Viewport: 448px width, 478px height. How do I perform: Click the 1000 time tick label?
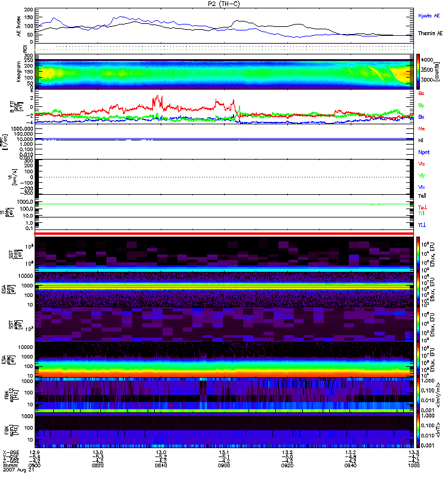413,465
